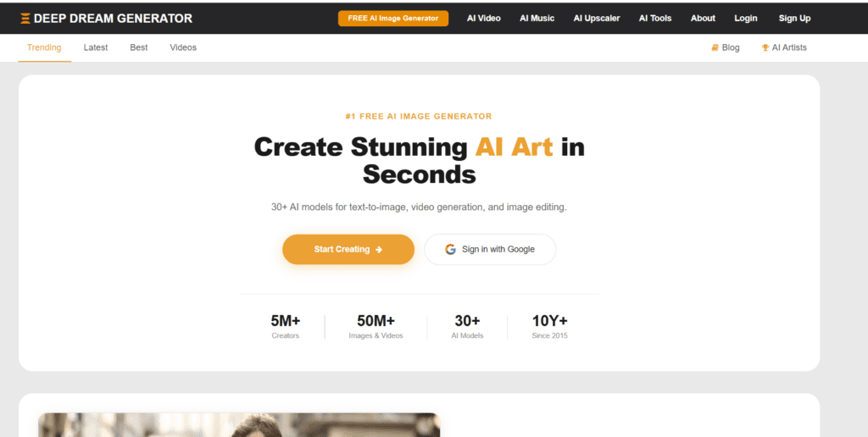Switch to the Best tab

(139, 47)
